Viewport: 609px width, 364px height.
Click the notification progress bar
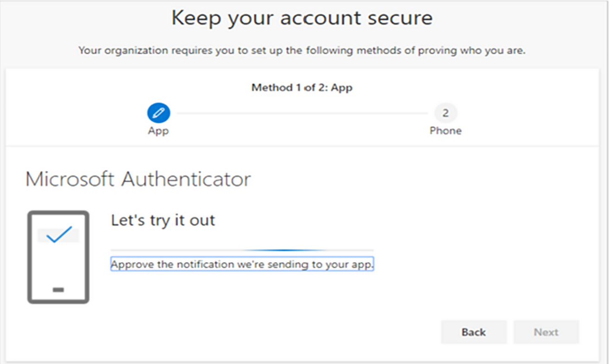pyautogui.click(x=242, y=250)
